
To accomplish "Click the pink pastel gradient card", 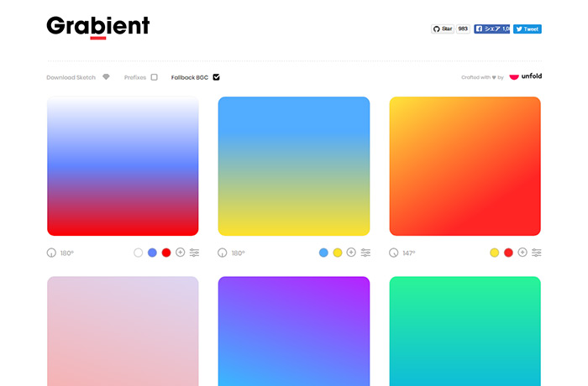I will pyautogui.click(x=123, y=331).
